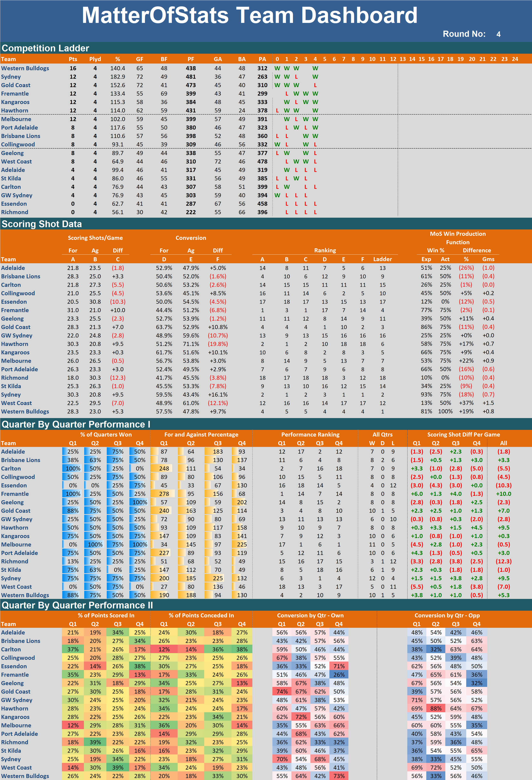Click the Pts column header in ladder

(73, 59)
